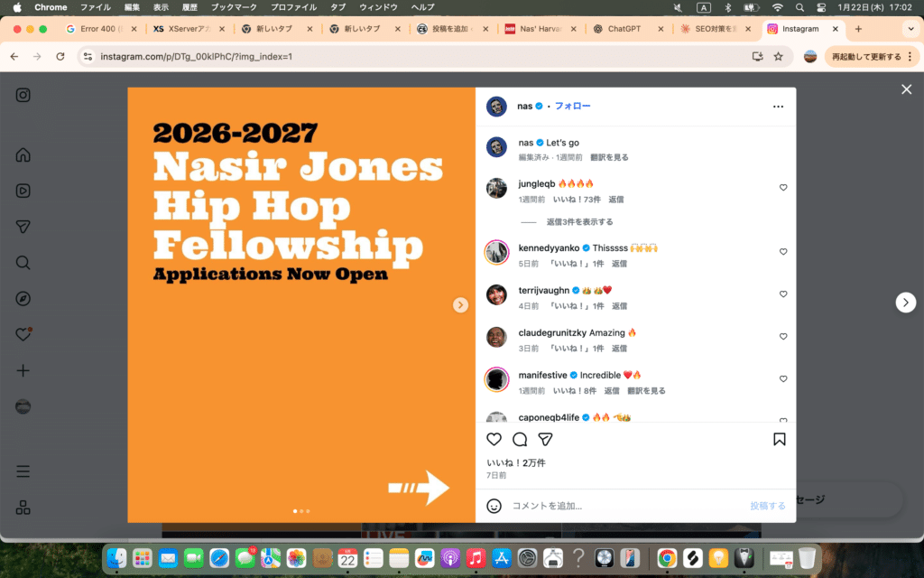Screen dimensions: 924x578
Task: Switch to ChatGPT tab
Action: click(628, 29)
